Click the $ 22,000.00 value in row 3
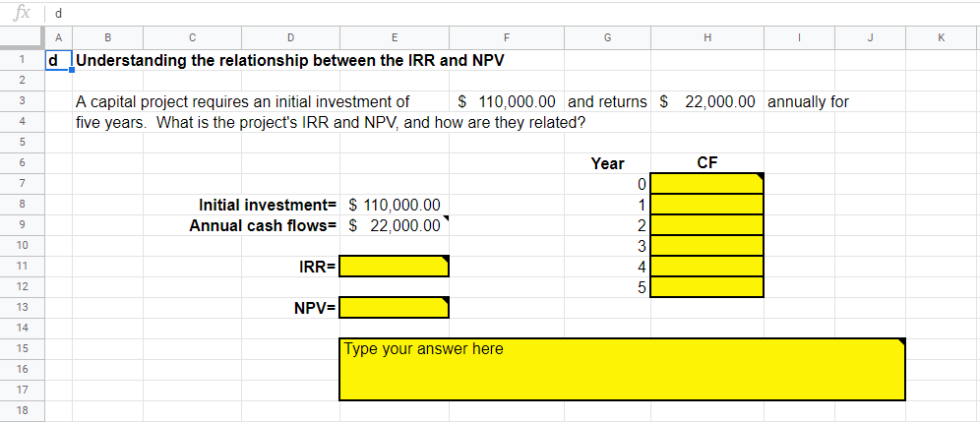980x422 pixels. click(707, 101)
